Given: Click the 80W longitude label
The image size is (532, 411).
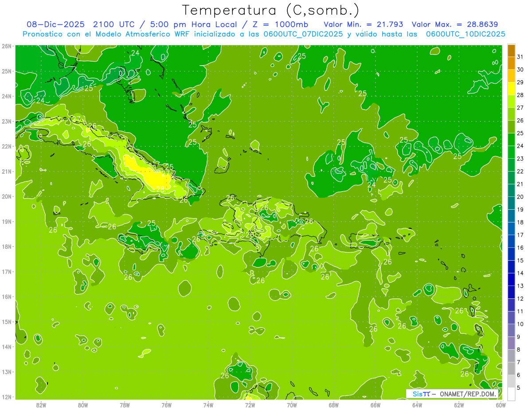Looking at the screenshot, I should pyautogui.click(x=83, y=405).
